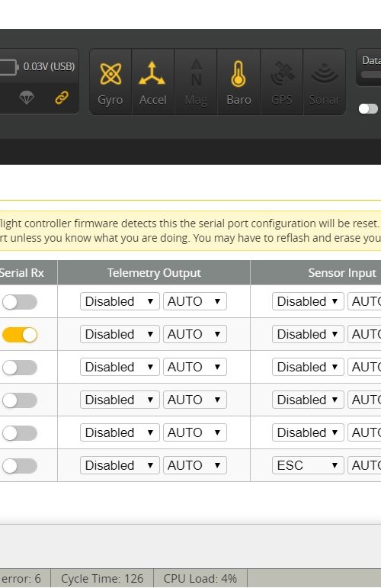Open third row Telemetry Output AUTO dropdown
The image size is (381, 588).
(195, 367)
